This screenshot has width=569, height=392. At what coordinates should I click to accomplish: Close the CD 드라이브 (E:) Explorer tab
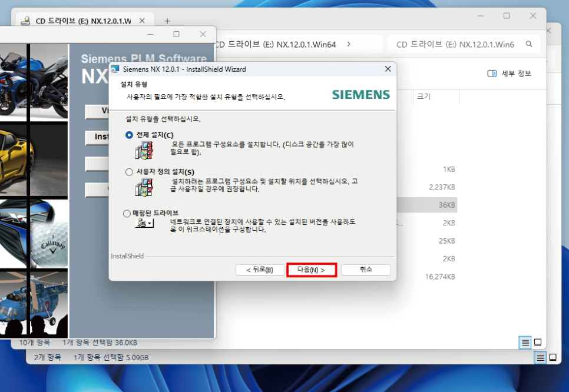143,21
